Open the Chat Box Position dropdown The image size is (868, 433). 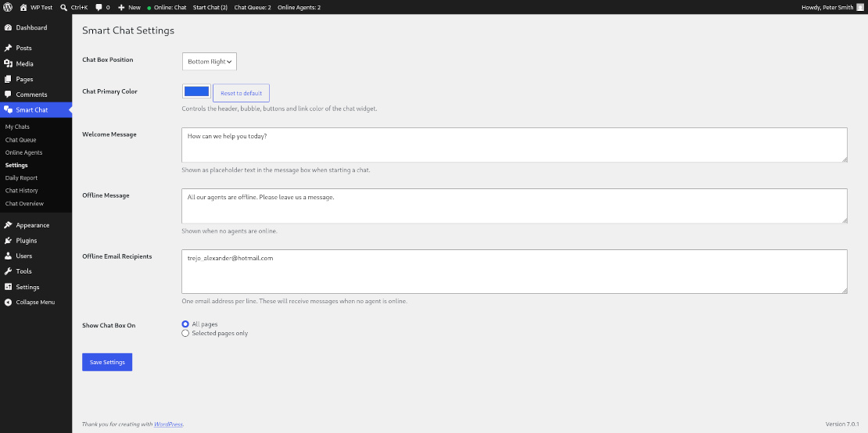click(210, 62)
